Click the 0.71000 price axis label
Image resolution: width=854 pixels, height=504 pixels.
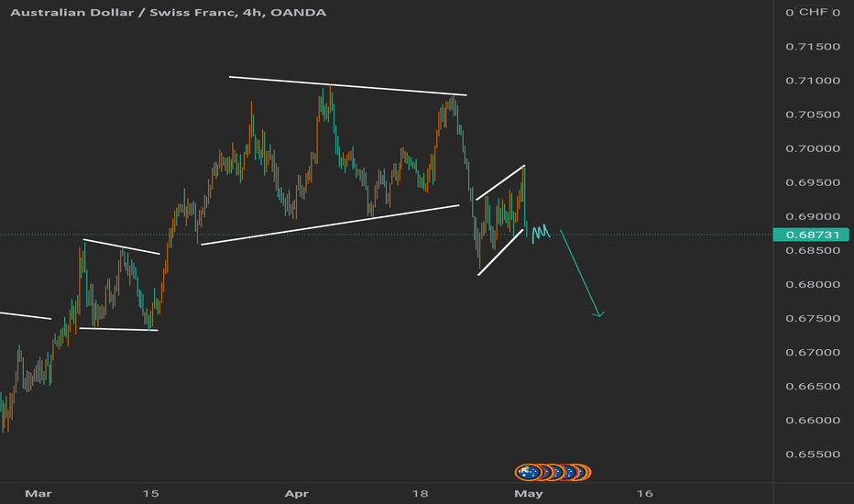click(x=813, y=81)
